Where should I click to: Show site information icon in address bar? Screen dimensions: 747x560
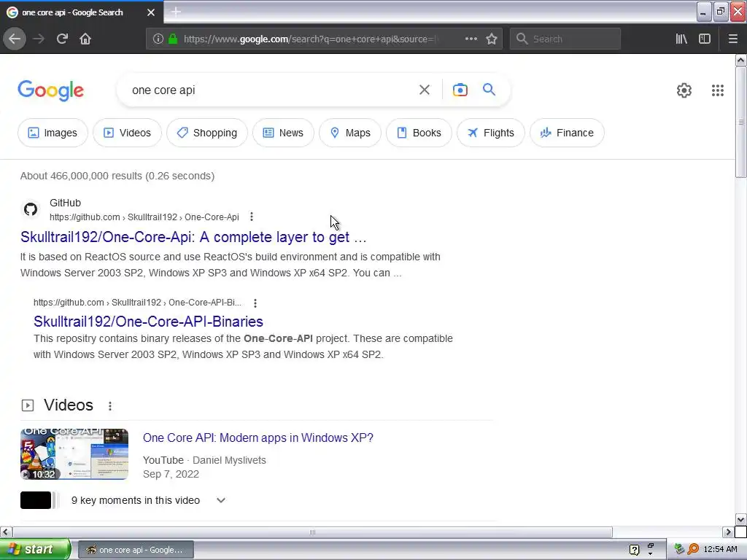point(158,39)
